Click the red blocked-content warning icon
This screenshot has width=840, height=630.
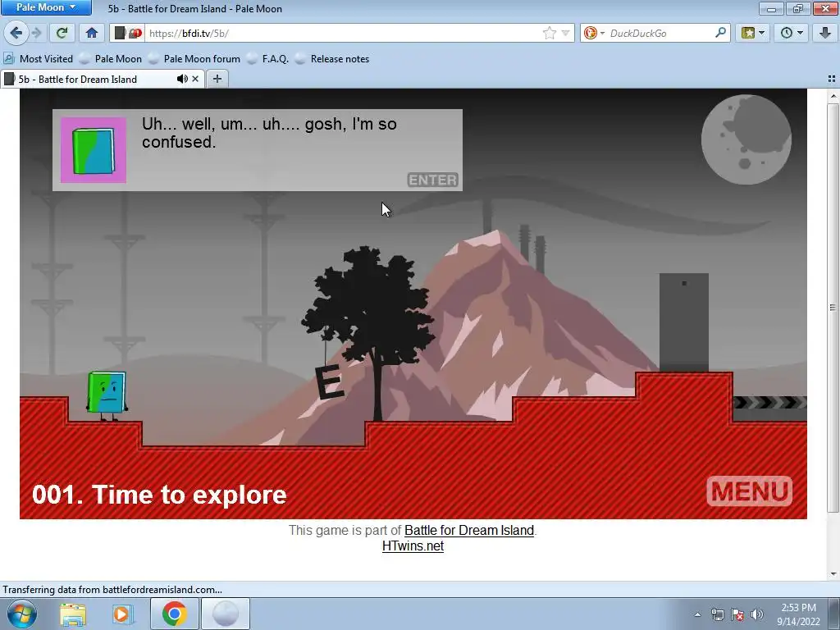click(x=135, y=33)
